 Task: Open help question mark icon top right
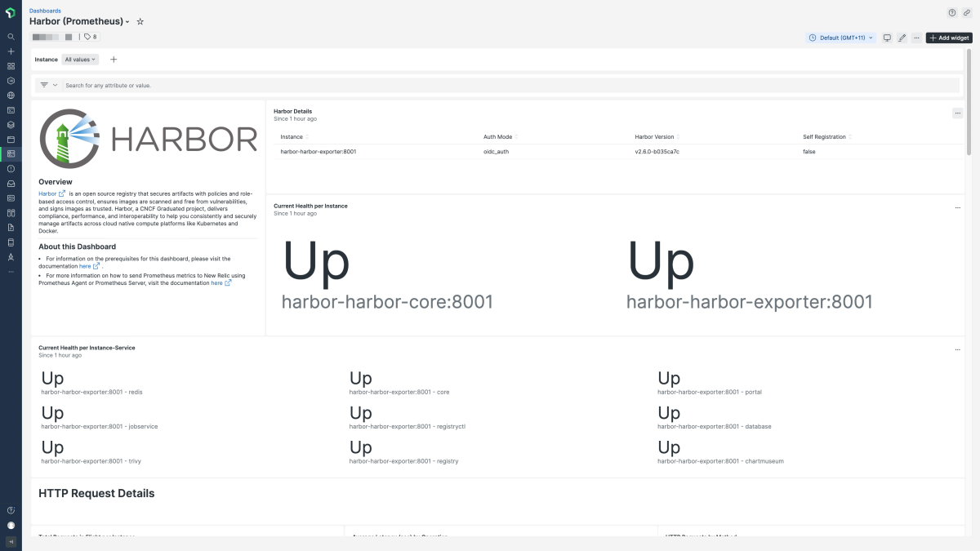click(x=951, y=12)
